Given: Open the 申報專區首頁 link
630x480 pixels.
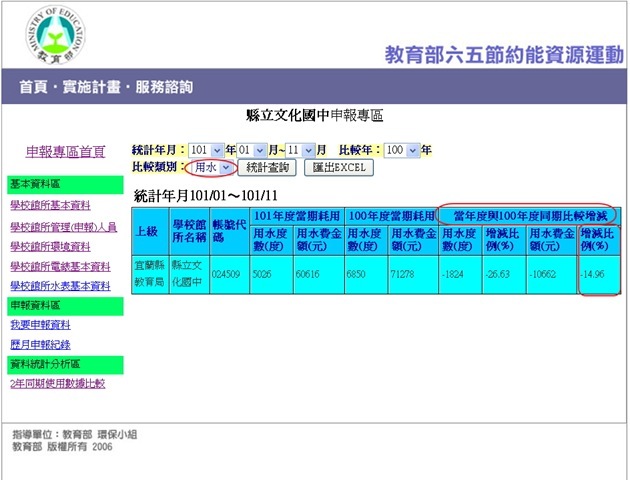Looking at the screenshot, I should [x=65, y=152].
